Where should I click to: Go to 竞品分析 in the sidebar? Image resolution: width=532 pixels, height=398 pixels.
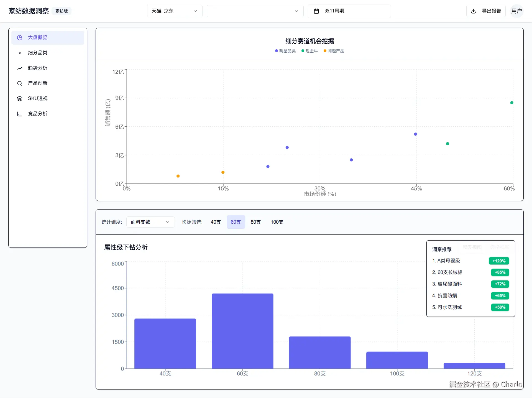[38, 114]
